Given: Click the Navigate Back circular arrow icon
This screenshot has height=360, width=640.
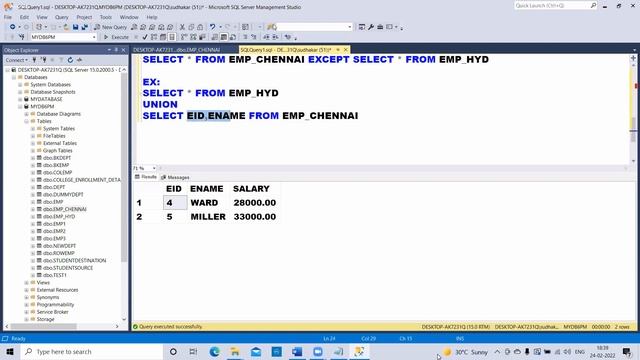Looking at the screenshot, I should pyautogui.click(x=13, y=27).
